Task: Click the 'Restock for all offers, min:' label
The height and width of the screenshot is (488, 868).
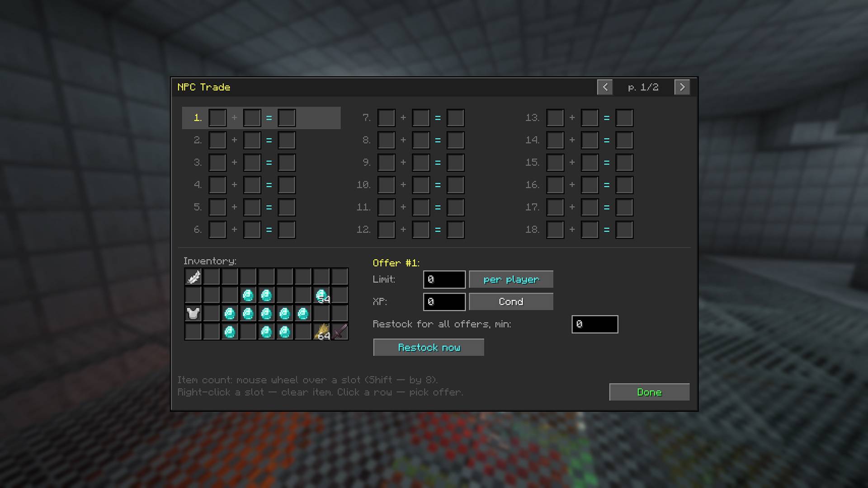Action: pyautogui.click(x=442, y=324)
